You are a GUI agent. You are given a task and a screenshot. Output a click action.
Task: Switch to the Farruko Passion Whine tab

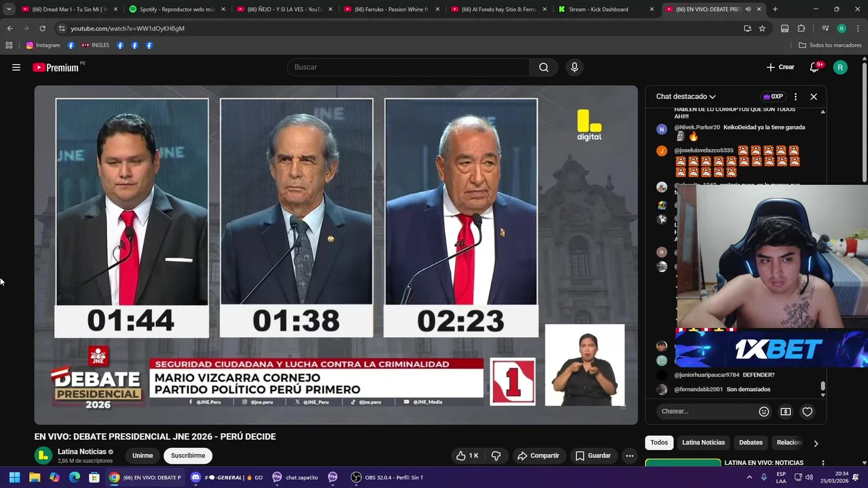click(392, 9)
